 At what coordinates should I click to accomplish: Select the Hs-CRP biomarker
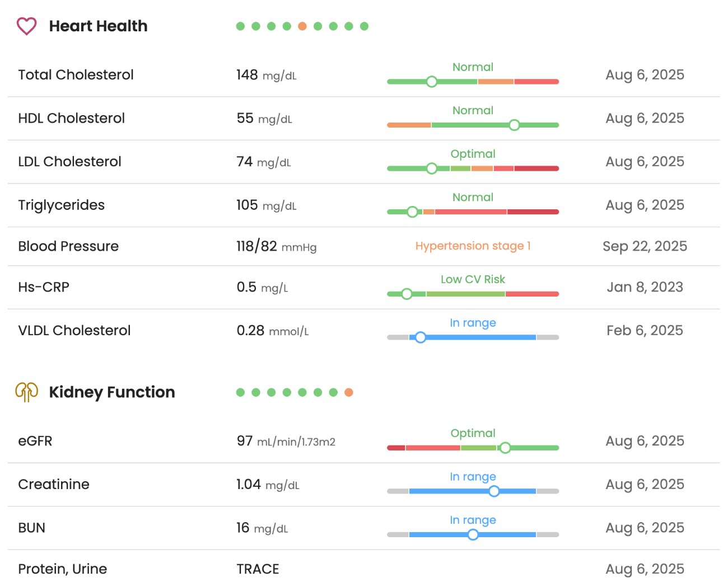tap(44, 287)
